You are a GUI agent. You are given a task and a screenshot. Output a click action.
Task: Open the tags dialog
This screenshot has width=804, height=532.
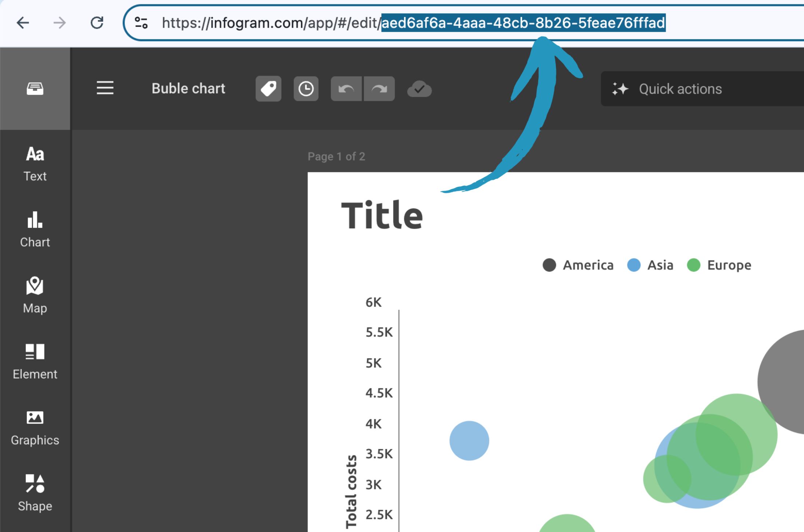click(x=268, y=88)
